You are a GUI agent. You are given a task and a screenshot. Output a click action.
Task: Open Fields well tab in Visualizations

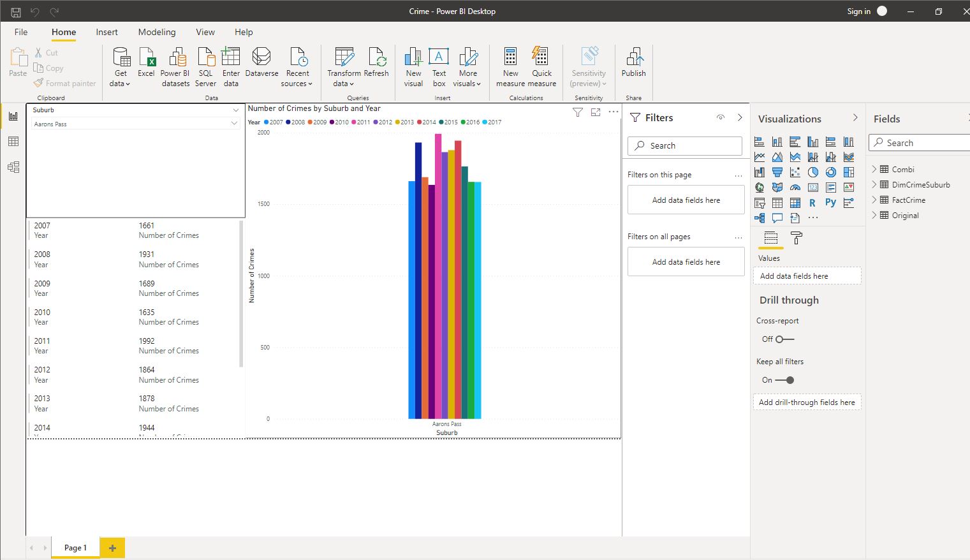click(771, 238)
